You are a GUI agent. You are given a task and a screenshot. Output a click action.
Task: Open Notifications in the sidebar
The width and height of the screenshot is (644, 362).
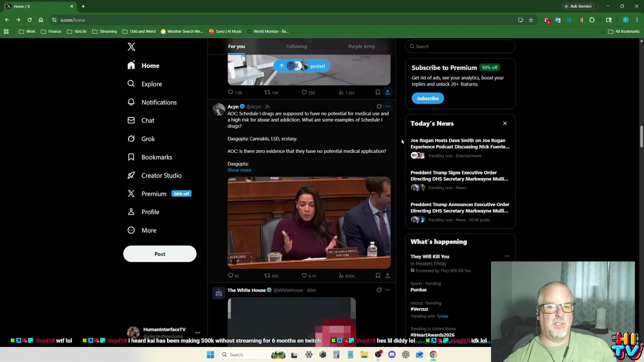[152, 102]
